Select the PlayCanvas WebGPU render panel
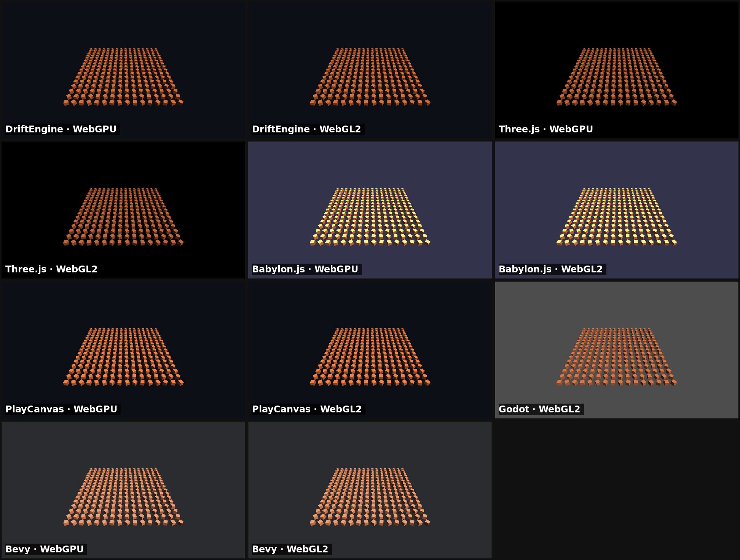The height and width of the screenshot is (560, 740). (123, 350)
